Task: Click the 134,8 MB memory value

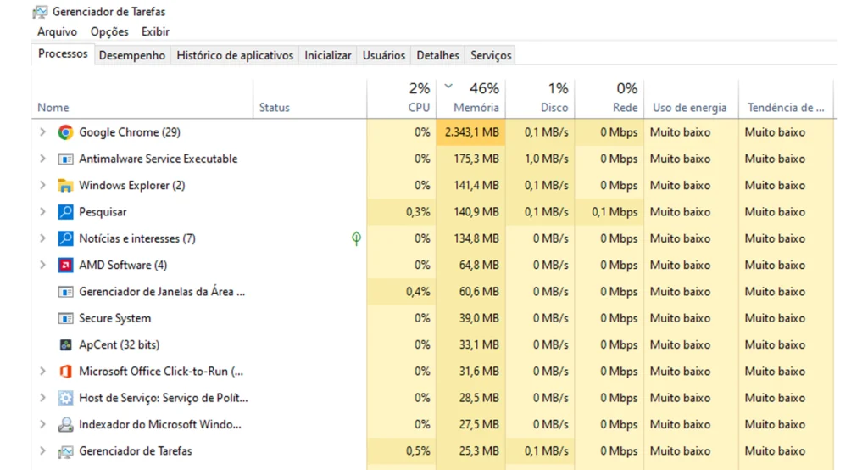Action: tap(476, 238)
